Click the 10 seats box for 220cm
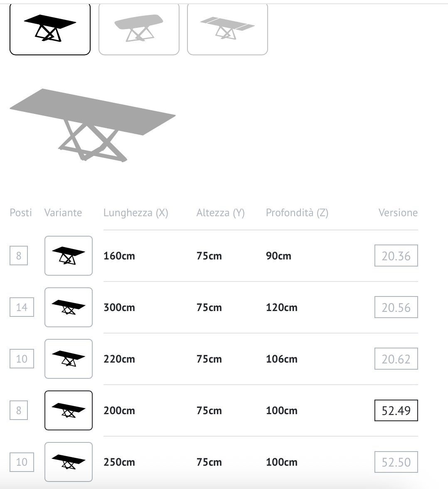448x489 pixels. point(22,359)
